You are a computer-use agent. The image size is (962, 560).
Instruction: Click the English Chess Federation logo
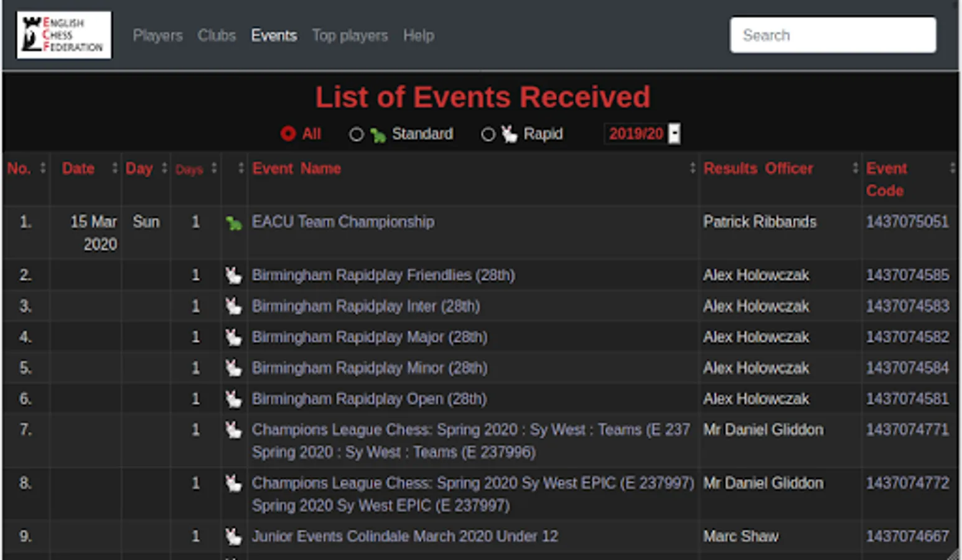[x=64, y=35]
